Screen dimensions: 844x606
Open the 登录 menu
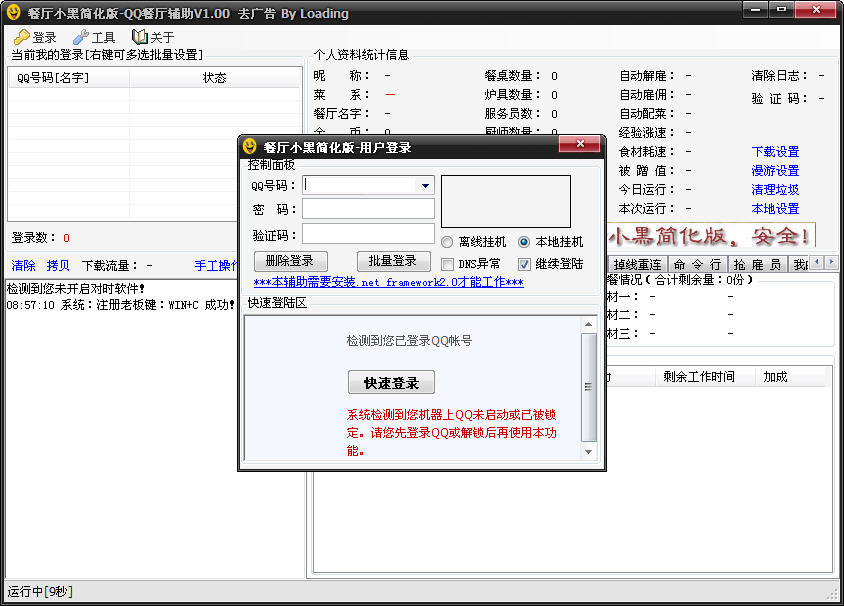coord(44,38)
